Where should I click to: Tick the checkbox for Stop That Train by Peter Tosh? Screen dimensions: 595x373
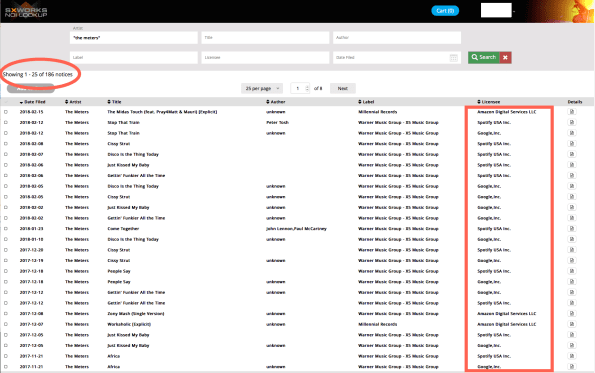pos(6,123)
